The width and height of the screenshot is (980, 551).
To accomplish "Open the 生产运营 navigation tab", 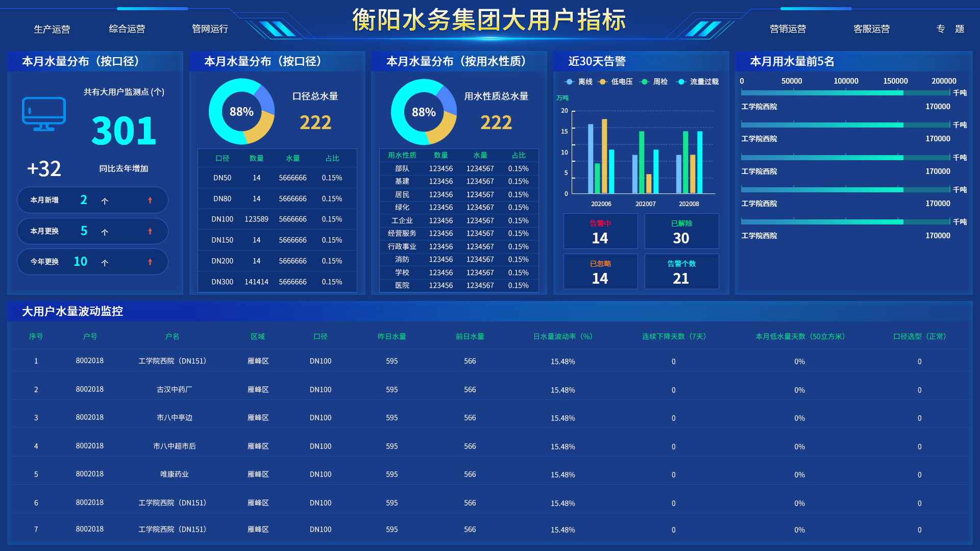I will (52, 29).
